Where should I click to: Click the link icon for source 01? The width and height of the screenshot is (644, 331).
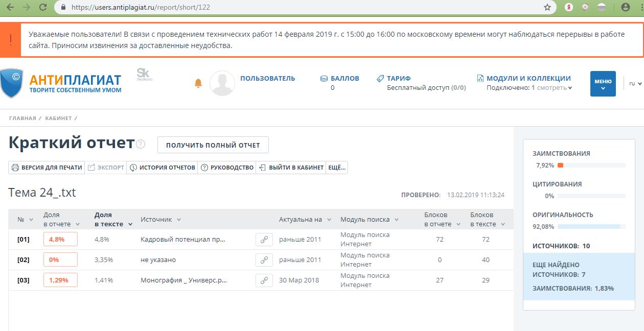tap(264, 240)
